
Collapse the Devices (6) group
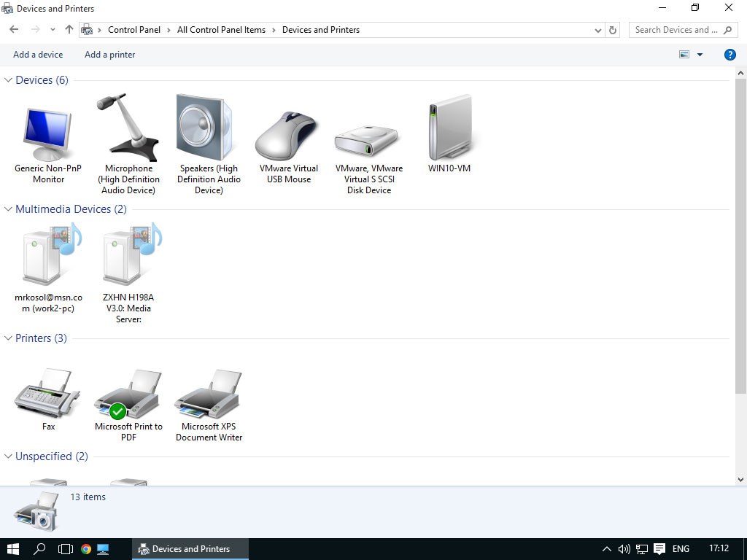click(x=9, y=80)
